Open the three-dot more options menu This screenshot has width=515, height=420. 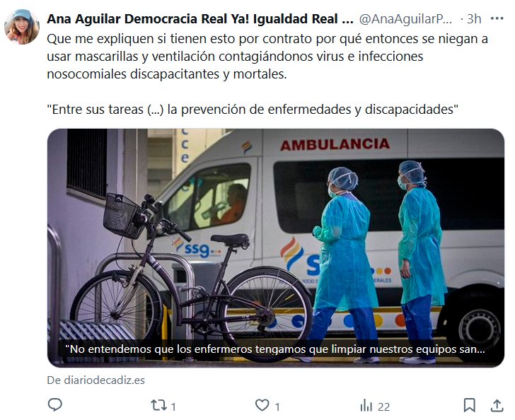[x=497, y=18]
